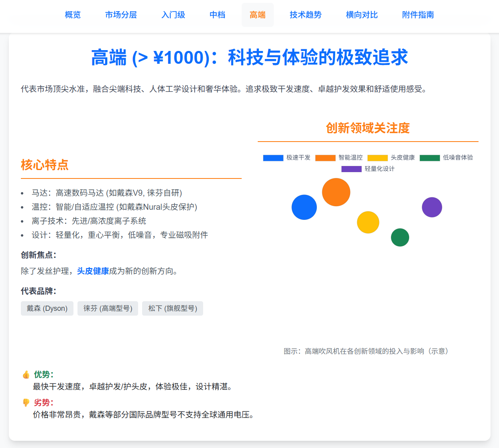The height and width of the screenshot is (448, 499).
Task: Click the 创新焦点 label
Action: tap(39, 255)
